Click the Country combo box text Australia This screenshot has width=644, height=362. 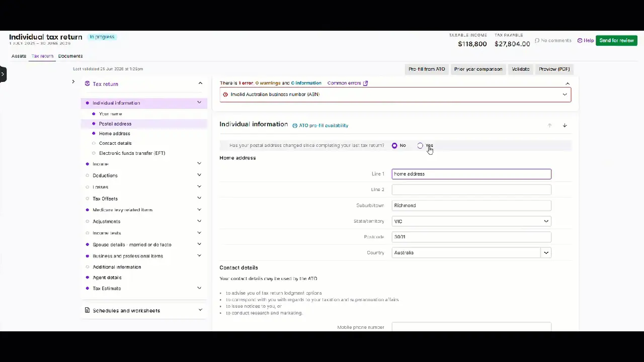click(404, 253)
